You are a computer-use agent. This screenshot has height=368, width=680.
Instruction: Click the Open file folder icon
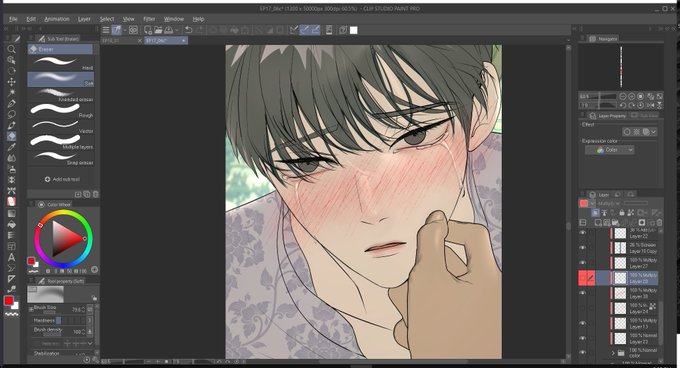coord(158,30)
